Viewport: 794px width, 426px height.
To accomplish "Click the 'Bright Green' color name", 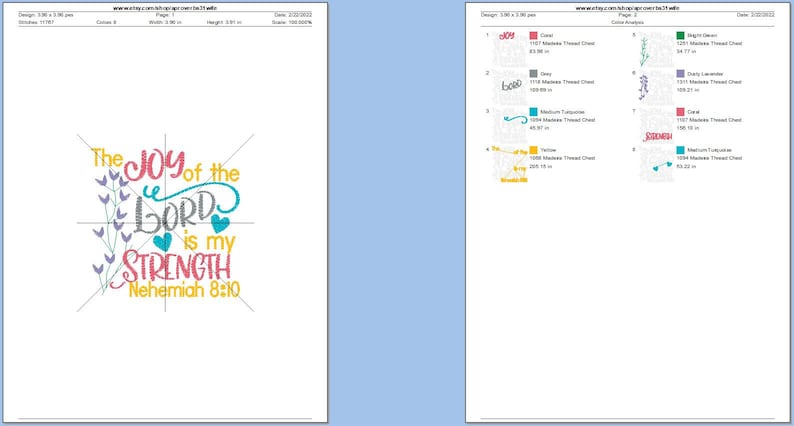I will (x=702, y=35).
